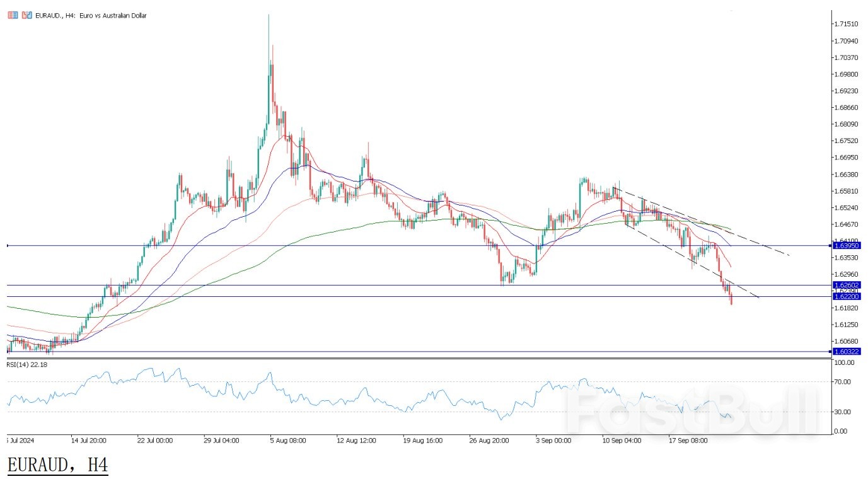Select the blue 1.62200 price tag
The height and width of the screenshot is (479, 868).
pyautogui.click(x=846, y=296)
